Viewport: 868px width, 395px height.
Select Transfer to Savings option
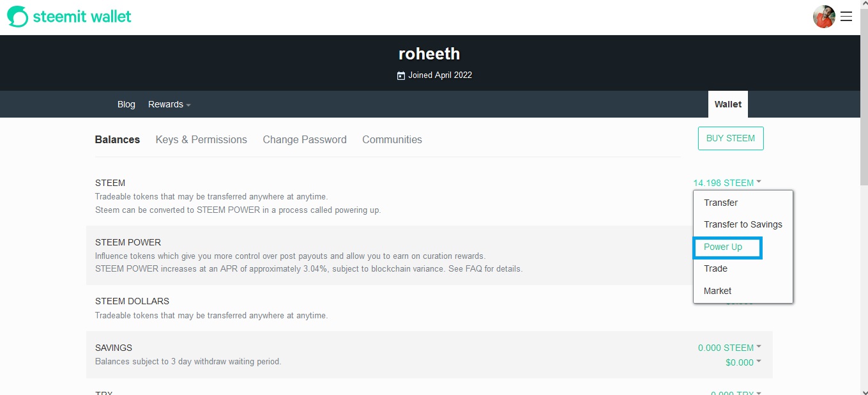click(743, 224)
